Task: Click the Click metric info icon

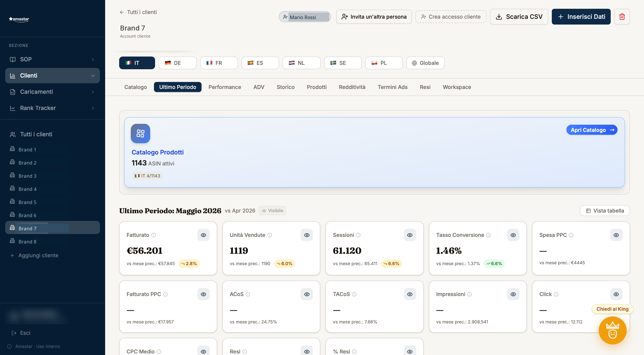Action: (x=556, y=294)
